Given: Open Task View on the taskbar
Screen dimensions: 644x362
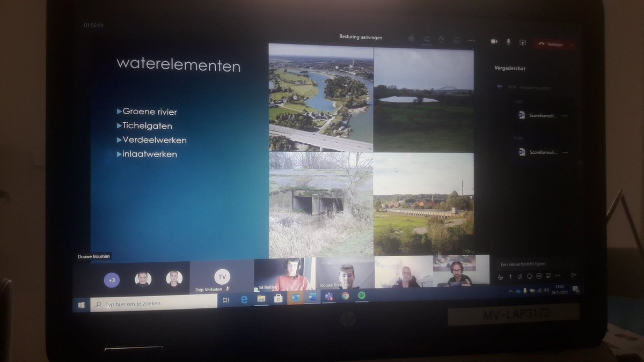Looking at the screenshot, I should pos(226,301).
